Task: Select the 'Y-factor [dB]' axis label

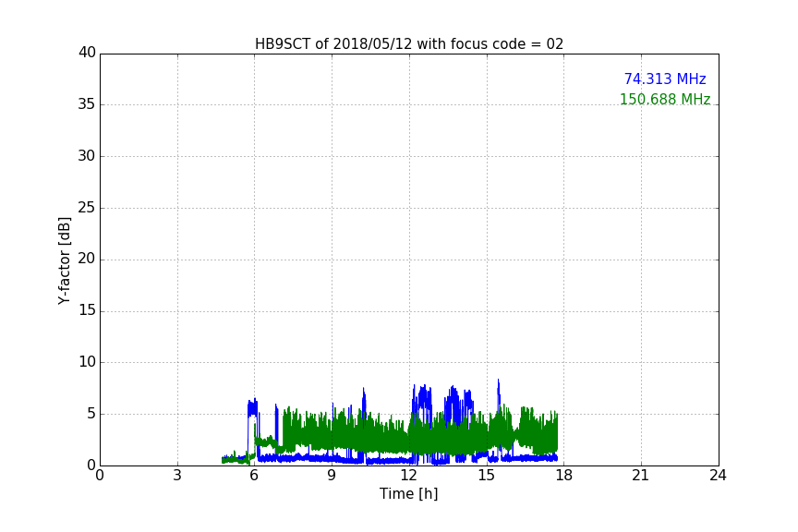Action: pos(64,260)
